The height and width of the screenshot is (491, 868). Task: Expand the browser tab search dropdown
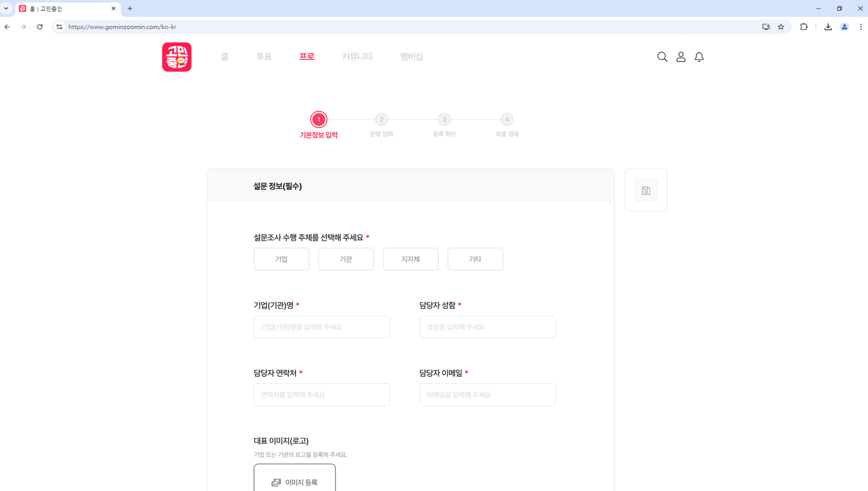click(6, 9)
